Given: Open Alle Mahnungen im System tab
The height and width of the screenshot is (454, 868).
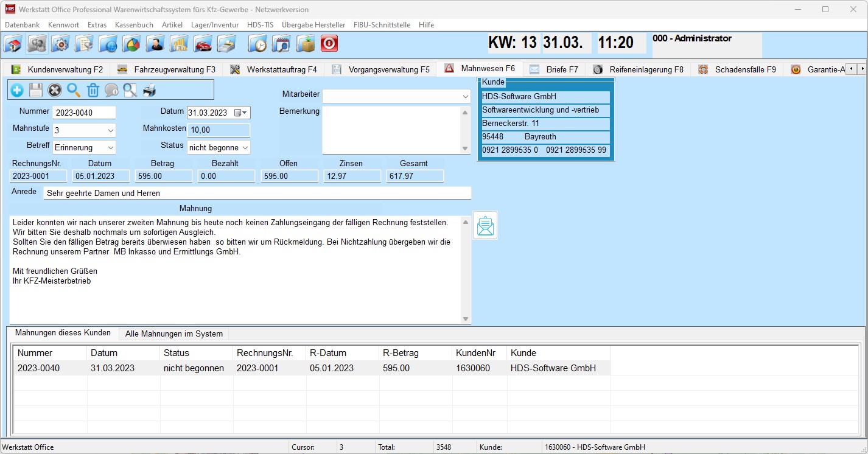Looking at the screenshot, I should [x=173, y=334].
